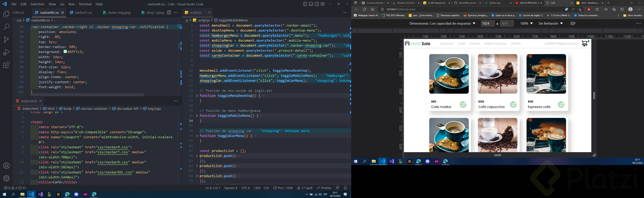Image resolution: width=644 pixels, height=198 pixels.
Task: Add Expresso café to cart
Action: click(561, 104)
